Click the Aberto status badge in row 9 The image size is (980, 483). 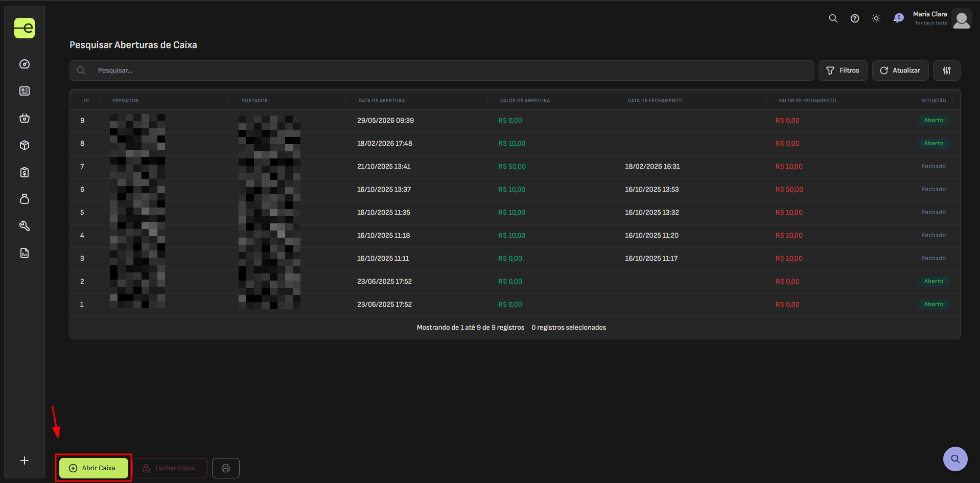tap(934, 121)
